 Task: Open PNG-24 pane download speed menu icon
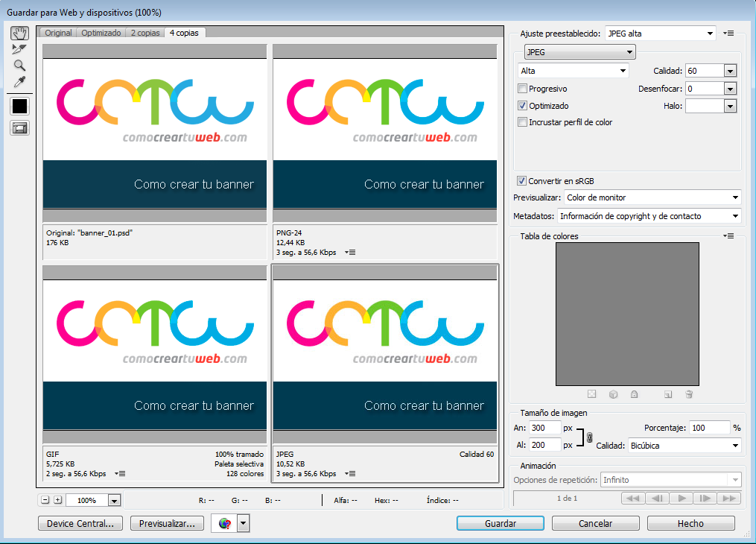tap(350, 252)
